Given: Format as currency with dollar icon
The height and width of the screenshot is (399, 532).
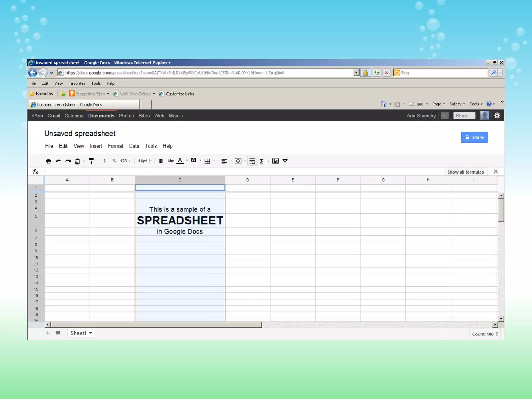Looking at the screenshot, I should tap(104, 161).
